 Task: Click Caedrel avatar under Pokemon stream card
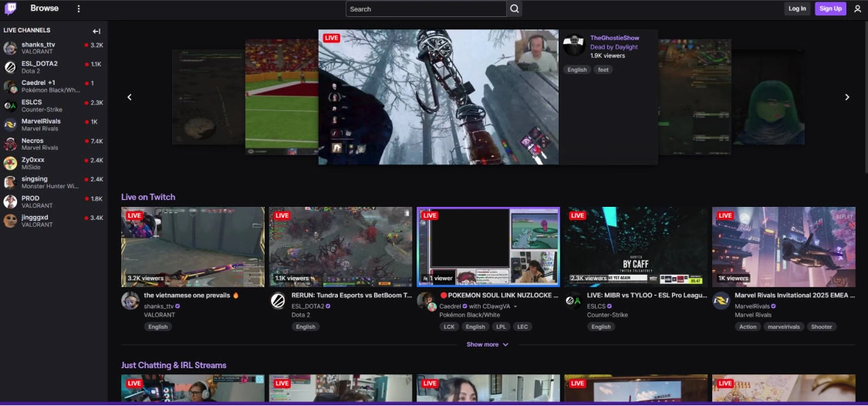pos(426,301)
